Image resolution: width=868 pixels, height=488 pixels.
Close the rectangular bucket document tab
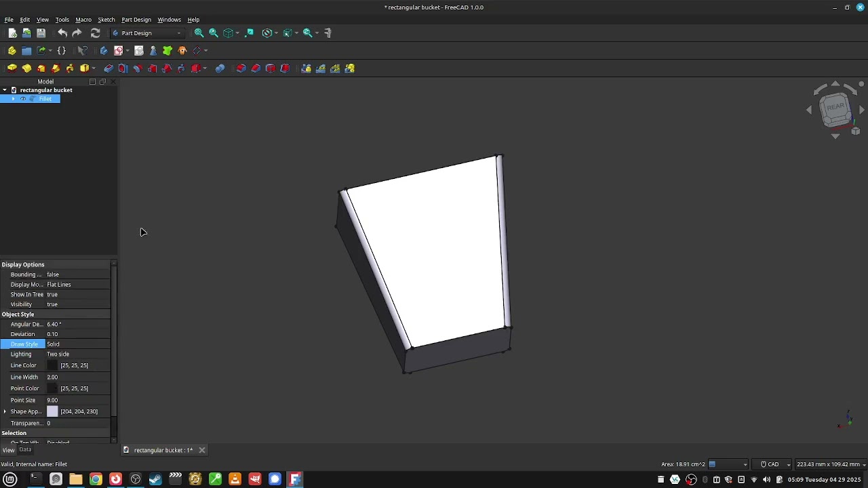[x=202, y=450]
